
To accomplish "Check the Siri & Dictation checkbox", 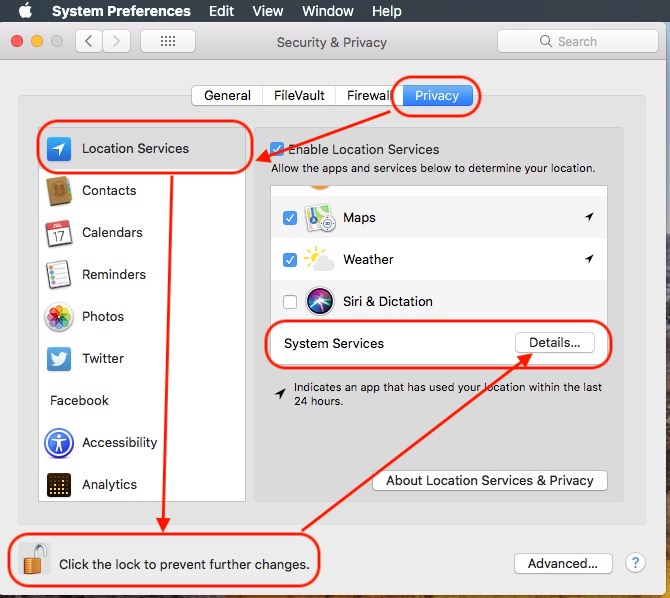I will tap(290, 301).
